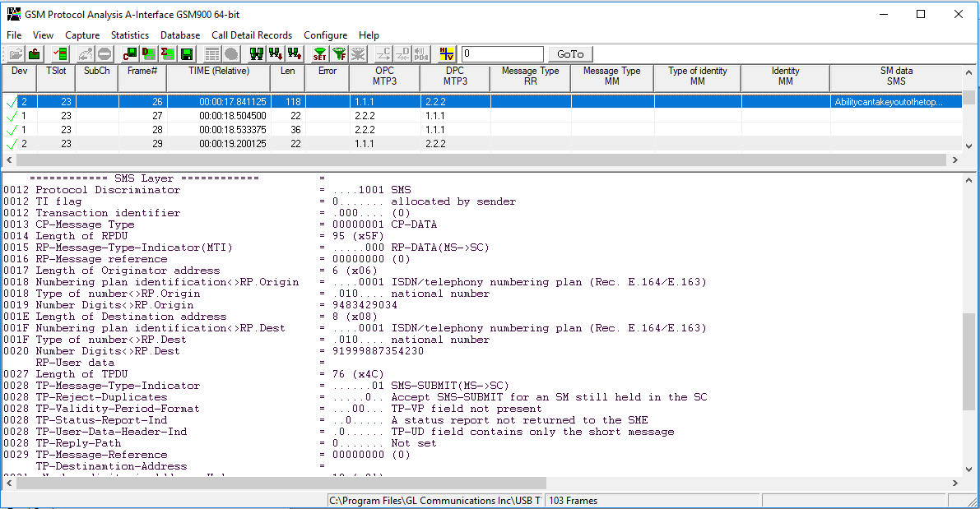Click the grayed PDA speaker icon
Screen dimensions: 980x509
coord(421,54)
